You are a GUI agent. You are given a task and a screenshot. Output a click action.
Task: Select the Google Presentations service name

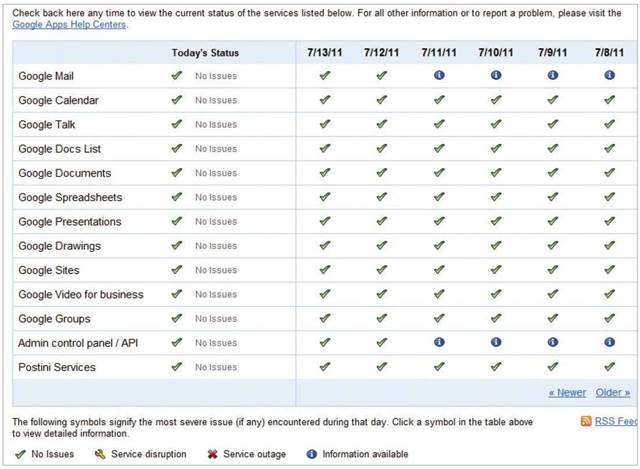point(70,222)
